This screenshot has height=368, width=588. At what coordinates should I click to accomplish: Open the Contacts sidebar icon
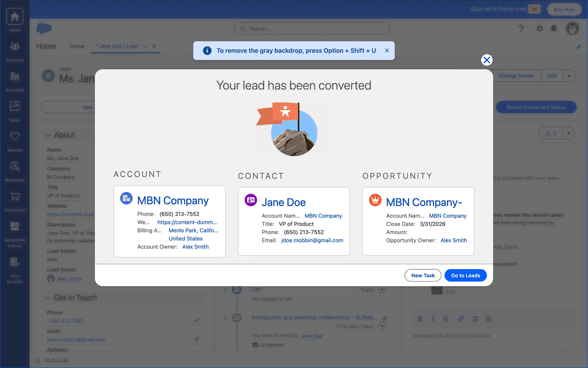point(14,47)
